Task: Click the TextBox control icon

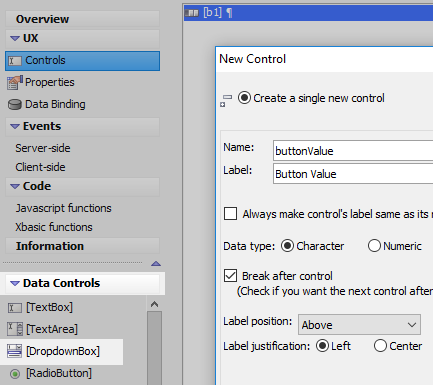Action: pyautogui.click(x=15, y=307)
